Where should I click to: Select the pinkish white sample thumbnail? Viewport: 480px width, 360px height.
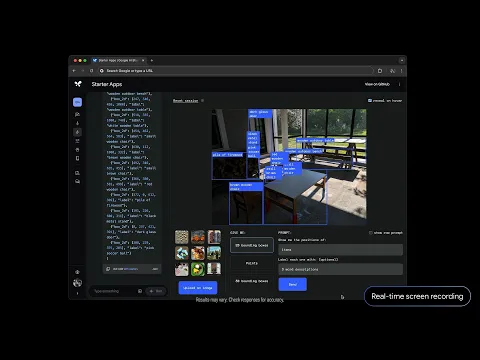click(x=182, y=269)
